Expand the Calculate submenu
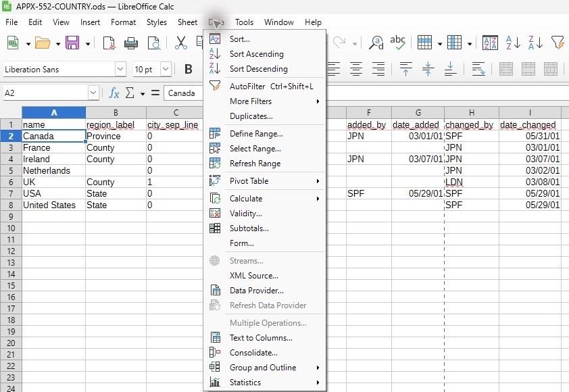The height and width of the screenshot is (392, 569). (x=265, y=199)
